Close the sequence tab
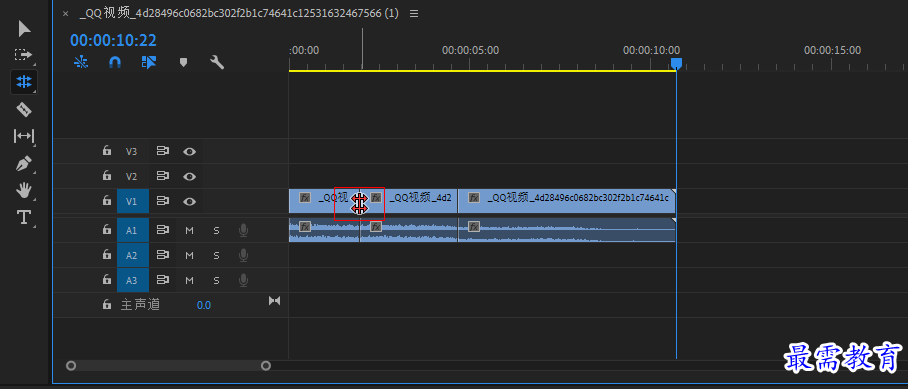This screenshot has width=908, height=389. [65, 14]
